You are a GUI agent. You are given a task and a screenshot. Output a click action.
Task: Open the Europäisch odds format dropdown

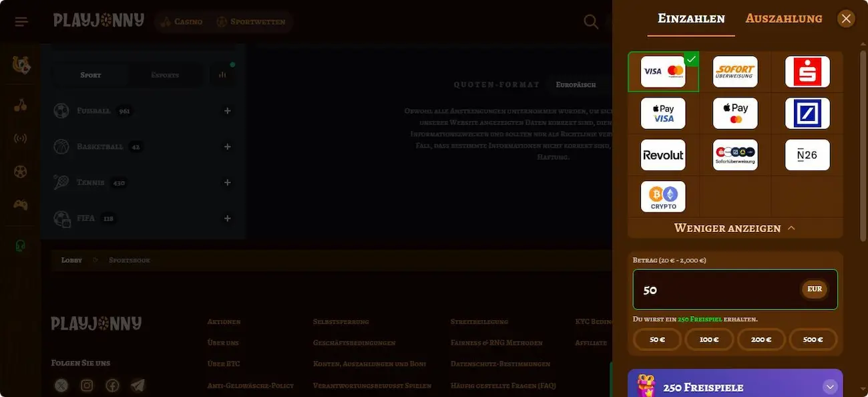click(576, 85)
